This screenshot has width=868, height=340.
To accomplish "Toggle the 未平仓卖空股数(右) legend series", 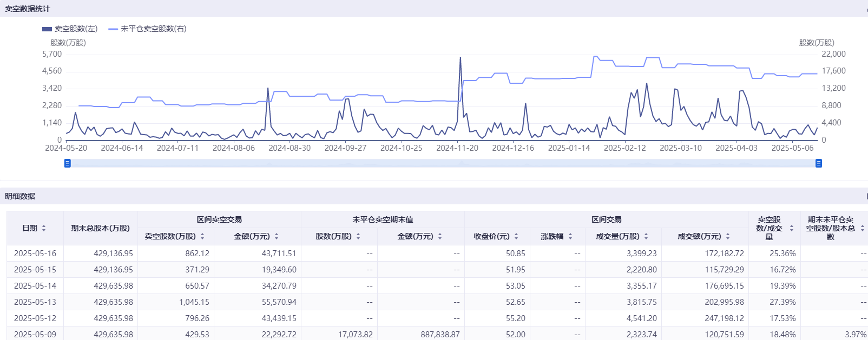I will pyautogui.click(x=147, y=29).
